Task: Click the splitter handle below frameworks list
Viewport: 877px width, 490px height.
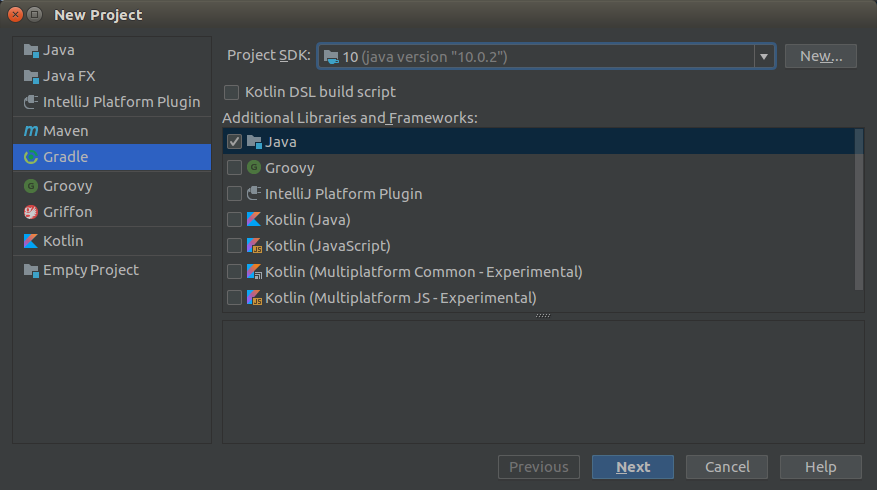Action: click(x=543, y=316)
